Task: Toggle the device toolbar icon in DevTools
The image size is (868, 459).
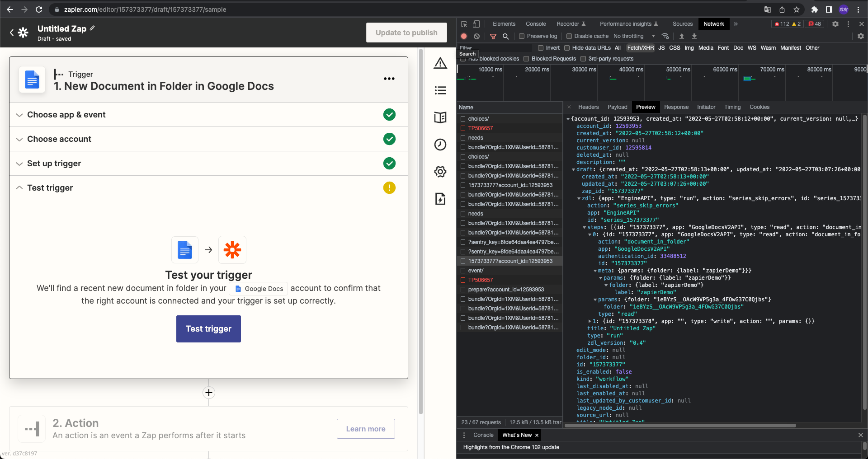Action: (x=476, y=24)
